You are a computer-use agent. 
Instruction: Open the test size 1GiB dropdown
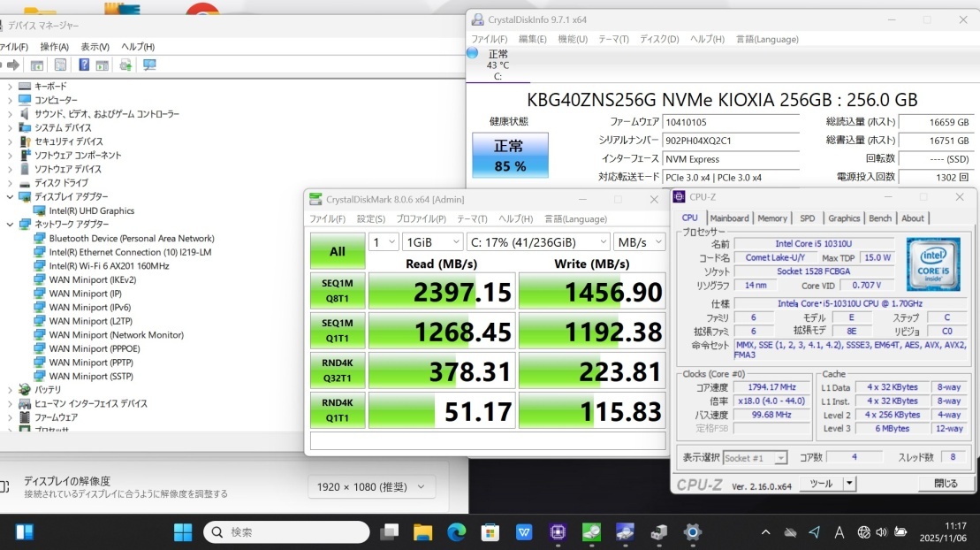click(x=431, y=242)
